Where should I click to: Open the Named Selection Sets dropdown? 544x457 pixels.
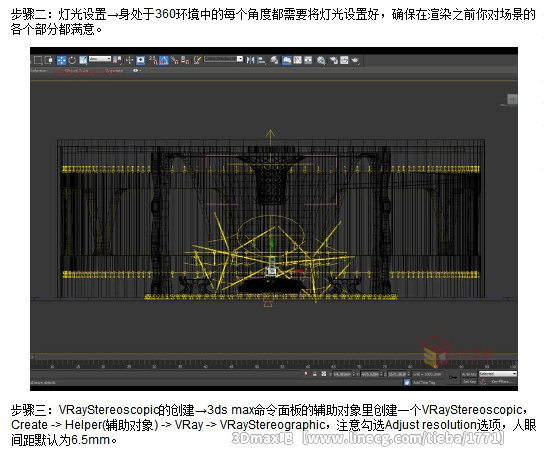pos(224,59)
